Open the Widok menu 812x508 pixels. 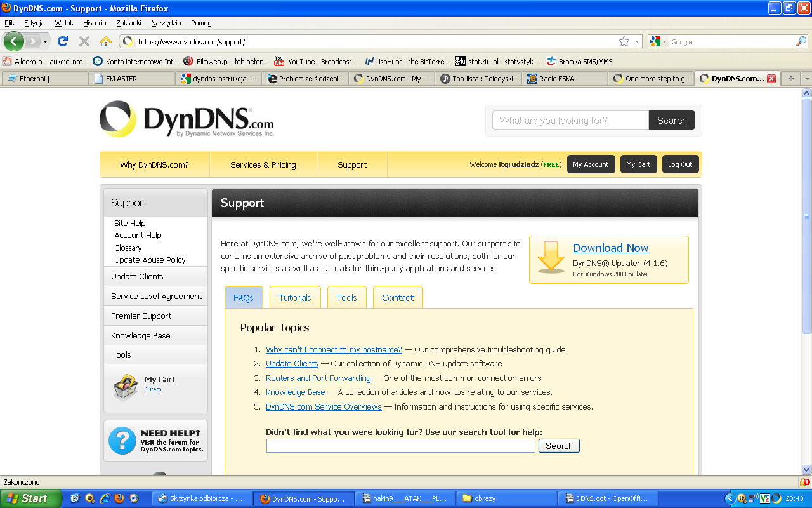tap(64, 23)
